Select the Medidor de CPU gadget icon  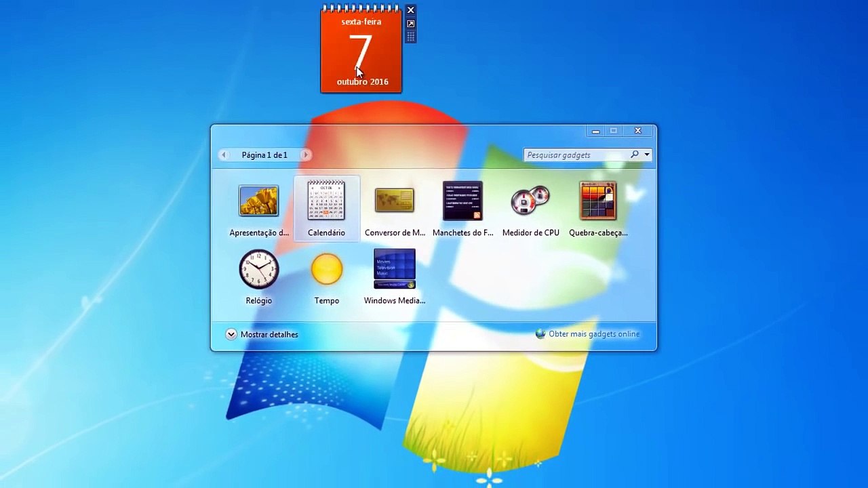pos(530,200)
